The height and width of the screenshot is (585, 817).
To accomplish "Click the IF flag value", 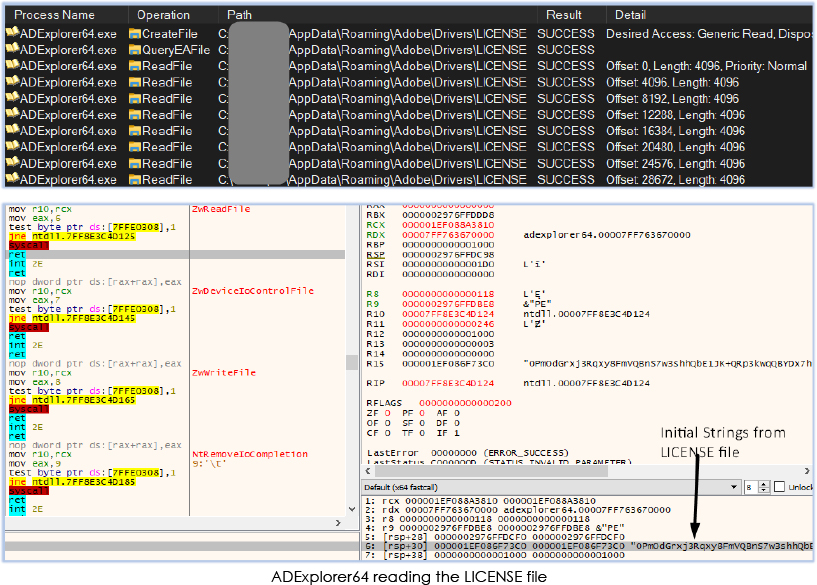I will pyautogui.click(x=457, y=433).
